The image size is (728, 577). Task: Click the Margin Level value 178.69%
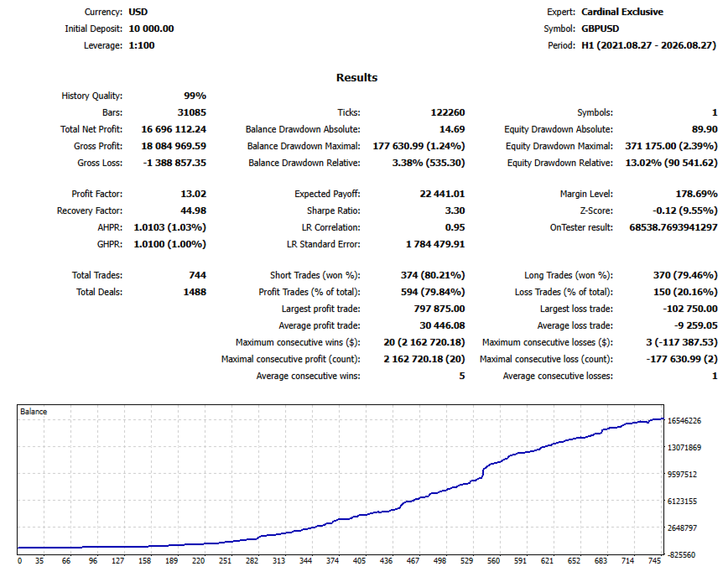[x=696, y=194]
